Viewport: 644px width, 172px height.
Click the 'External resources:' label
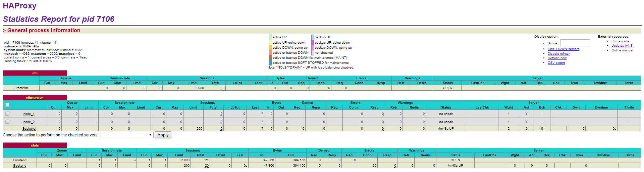pyautogui.click(x=613, y=37)
